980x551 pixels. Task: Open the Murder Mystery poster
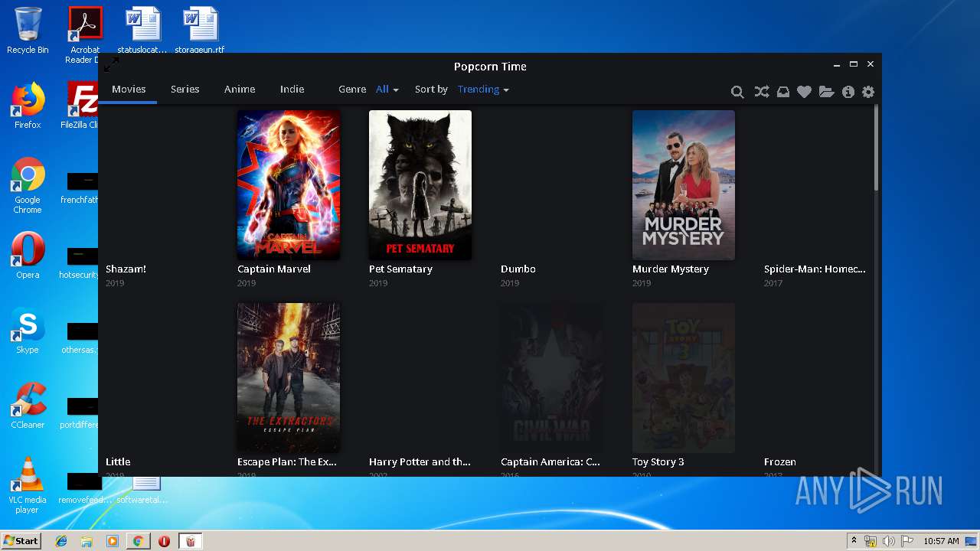pyautogui.click(x=684, y=185)
